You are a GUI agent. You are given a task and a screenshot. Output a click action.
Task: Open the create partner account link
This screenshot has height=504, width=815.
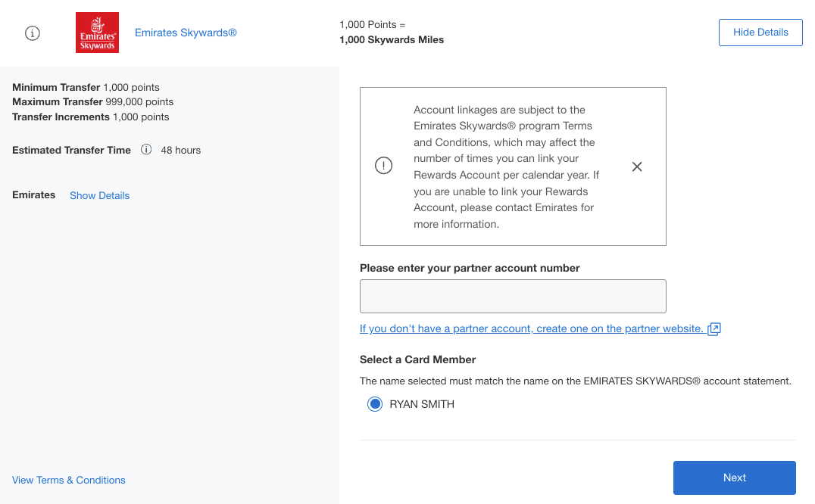coord(531,328)
